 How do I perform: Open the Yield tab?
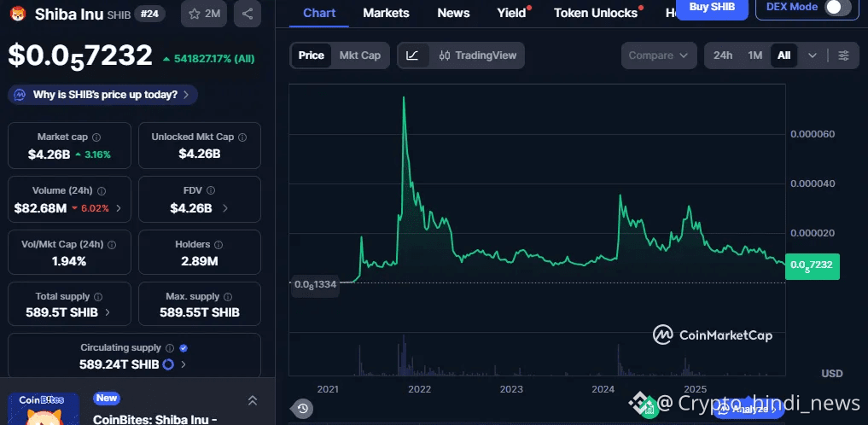[511, 13]
